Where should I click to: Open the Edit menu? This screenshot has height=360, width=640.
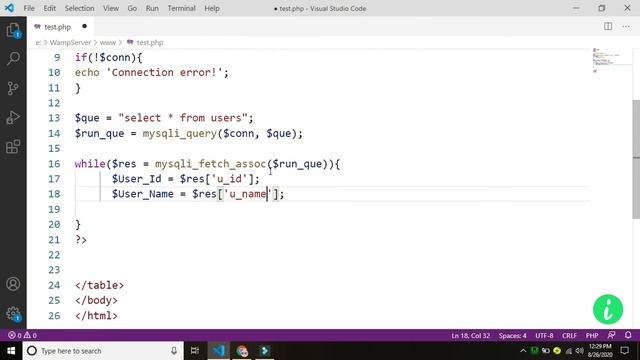[49, 8]
